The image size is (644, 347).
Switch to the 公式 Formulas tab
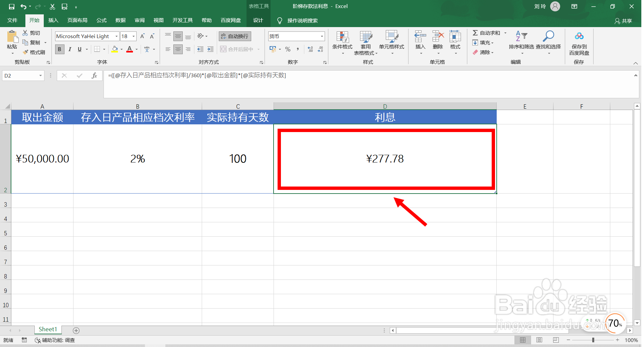[x=102, y=20]
